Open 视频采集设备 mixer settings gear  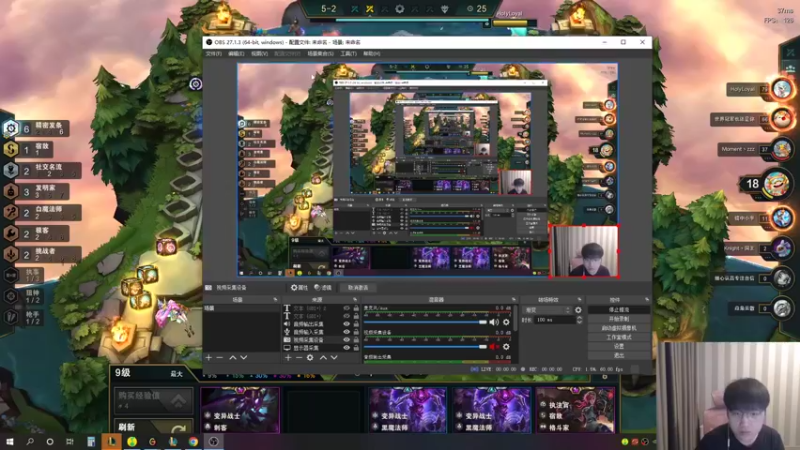coord(506,347)
